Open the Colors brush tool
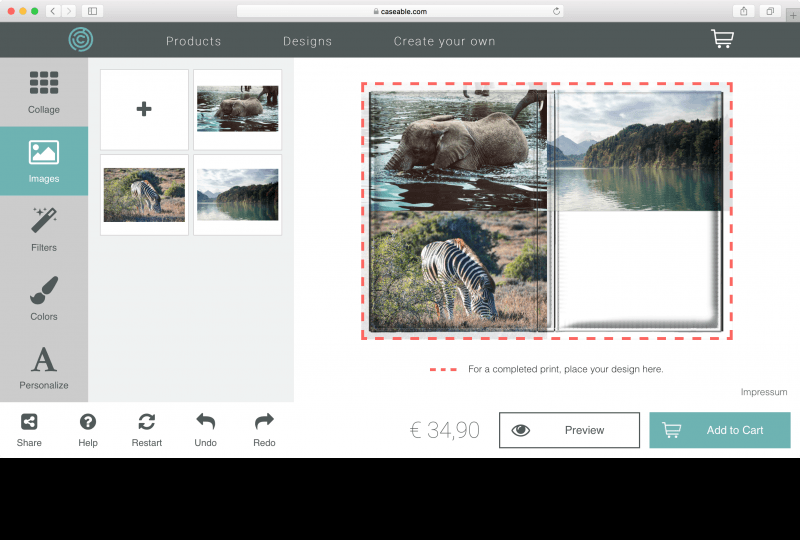 coord(44,299)
